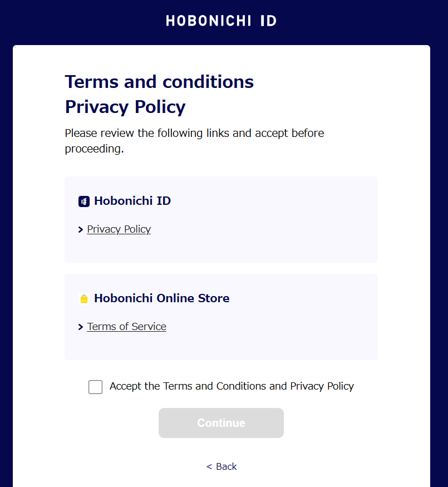
Task: Click the navy header bar background
Action: point(357,21)
